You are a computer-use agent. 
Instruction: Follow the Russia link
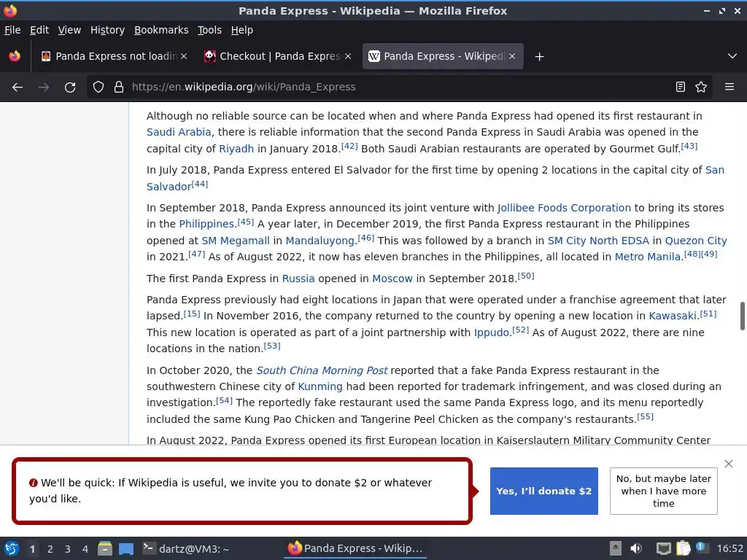click(298, 279)
